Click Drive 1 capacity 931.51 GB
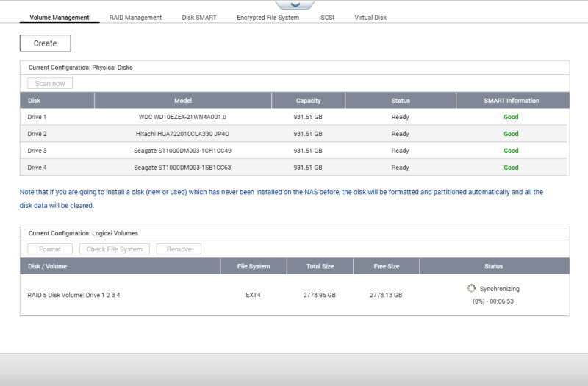Screen dimensions: 588x386 click(308, 117)
